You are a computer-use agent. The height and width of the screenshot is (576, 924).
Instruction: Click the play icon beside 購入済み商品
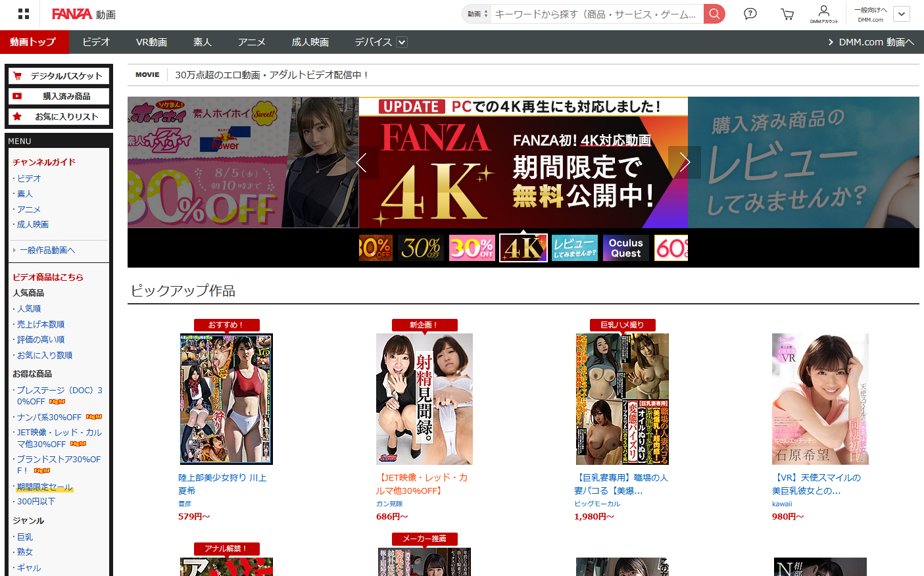[x=17, y=96]
